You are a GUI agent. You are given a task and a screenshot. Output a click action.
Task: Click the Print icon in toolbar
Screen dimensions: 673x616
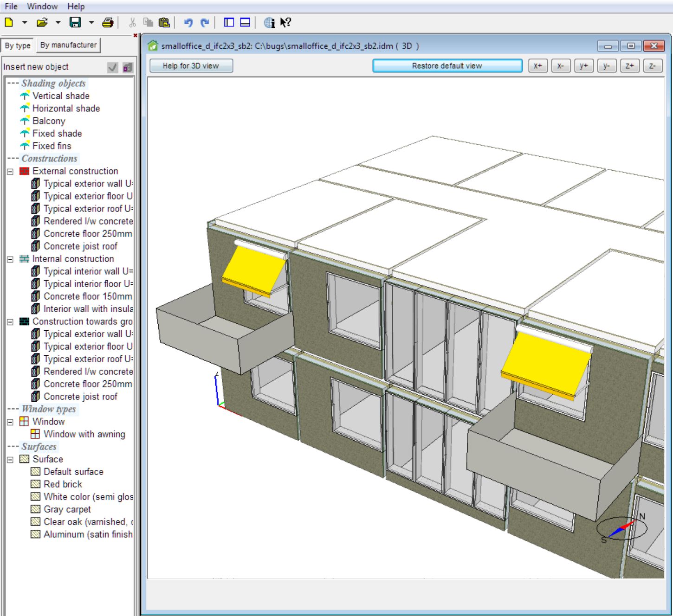click(x=108, y=22)
